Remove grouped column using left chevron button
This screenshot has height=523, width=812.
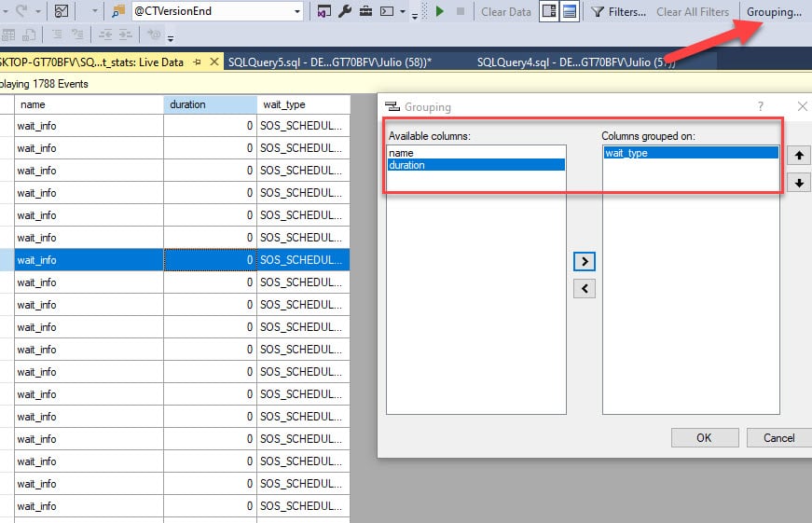[x=585, y=288]
